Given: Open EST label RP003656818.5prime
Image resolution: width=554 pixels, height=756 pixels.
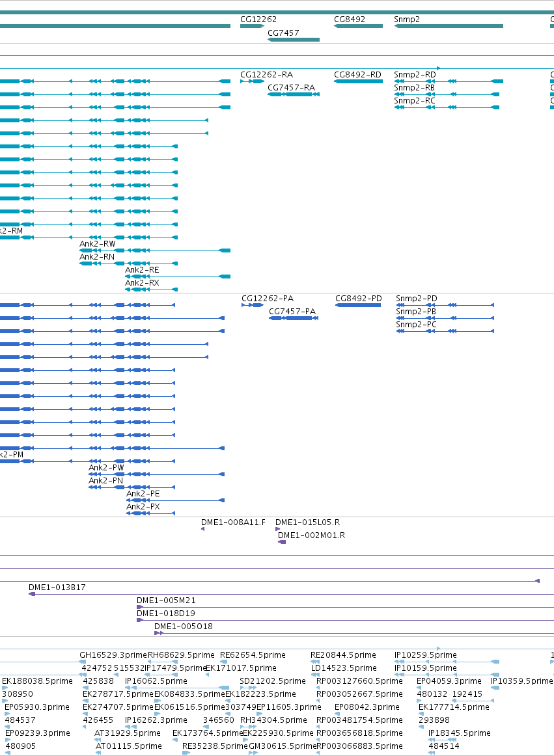Looking at the screenshot, I should click(x=359, y=733).
